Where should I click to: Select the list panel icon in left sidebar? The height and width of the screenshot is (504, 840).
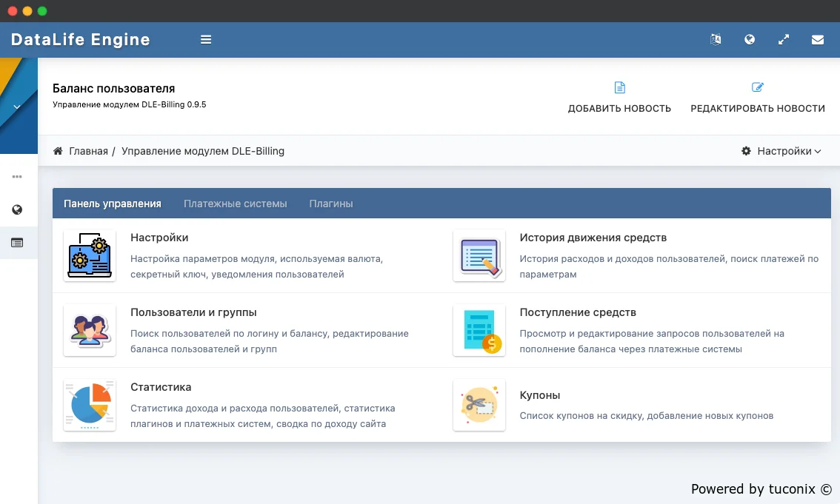(17, 243)
